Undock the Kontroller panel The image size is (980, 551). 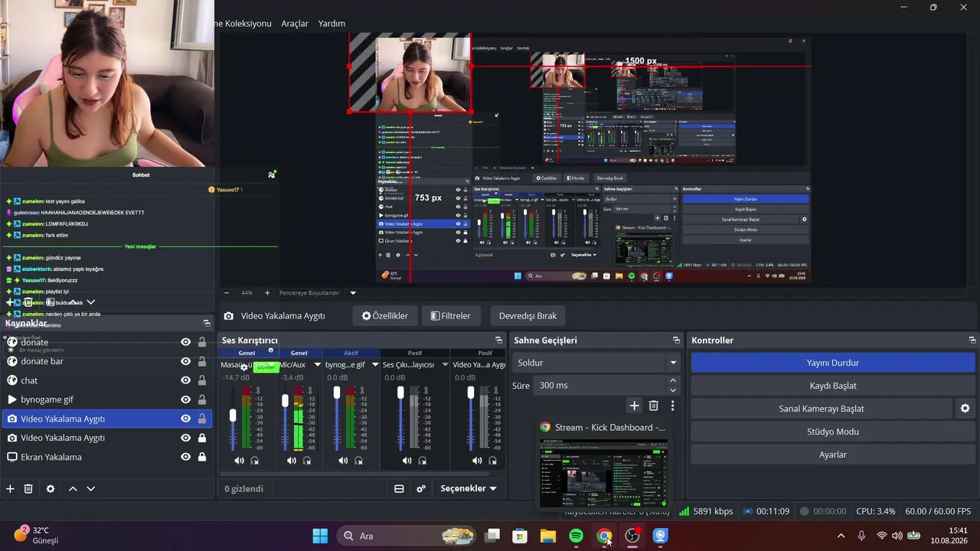click(972, 341)
